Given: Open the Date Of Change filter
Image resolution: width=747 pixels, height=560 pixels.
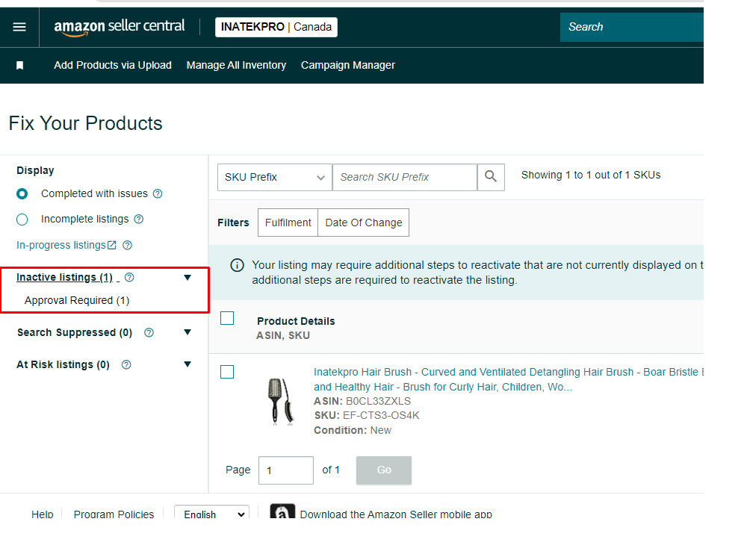Looking at the screenshot, I should click(364, 223).
